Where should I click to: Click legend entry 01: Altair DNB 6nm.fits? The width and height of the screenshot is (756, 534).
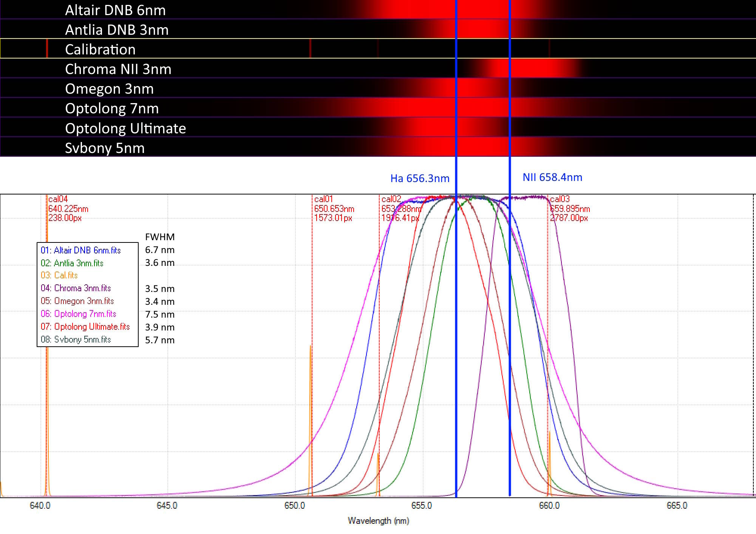tap(80, 250)
